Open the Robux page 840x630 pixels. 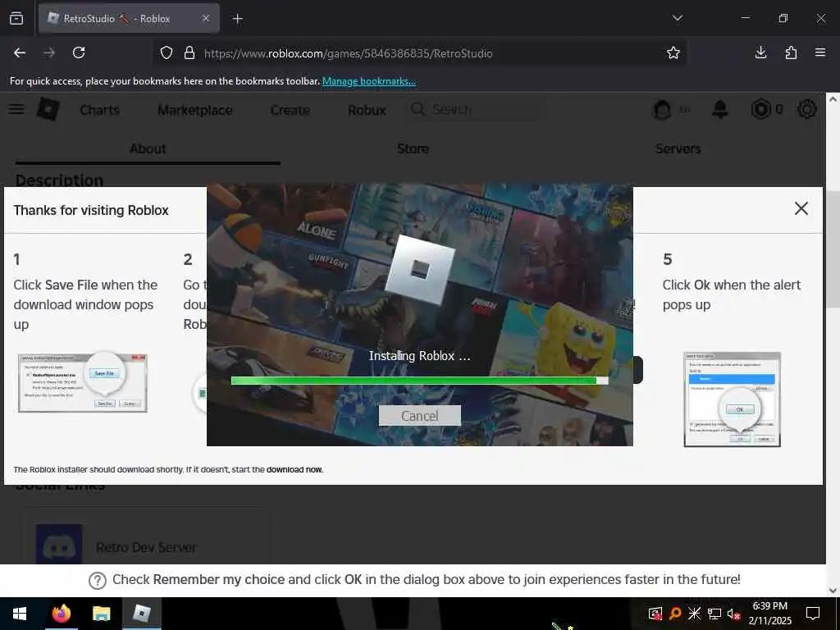[x=367, y=110]
